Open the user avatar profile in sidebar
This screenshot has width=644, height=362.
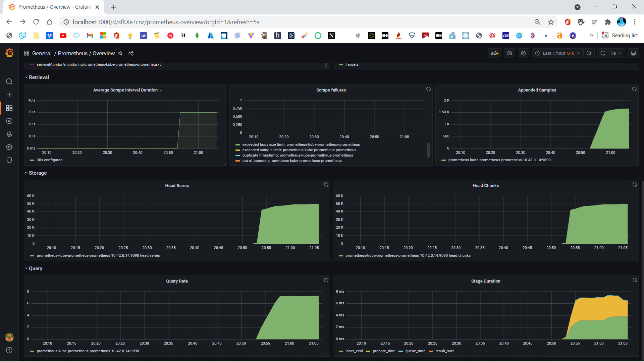9,337
